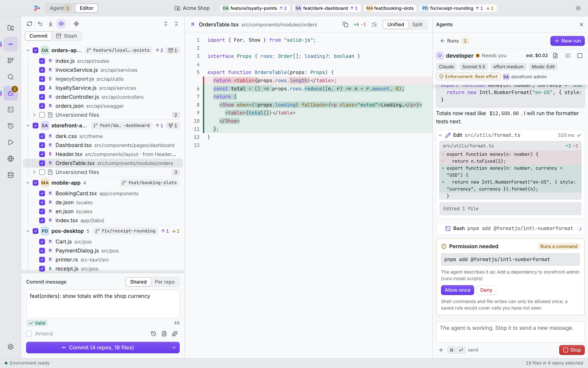Check Unversioned files checkbox under storefront-admin

point(42,172)
